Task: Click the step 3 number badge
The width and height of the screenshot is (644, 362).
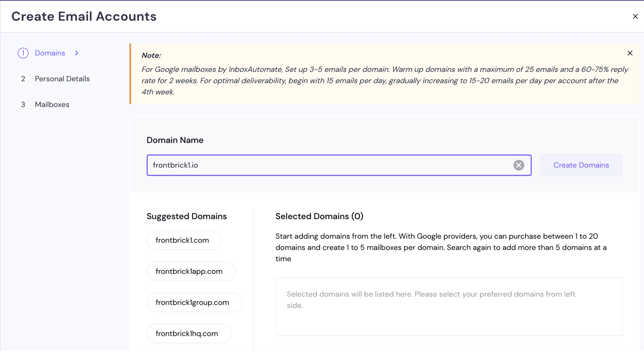Action: 23,105
